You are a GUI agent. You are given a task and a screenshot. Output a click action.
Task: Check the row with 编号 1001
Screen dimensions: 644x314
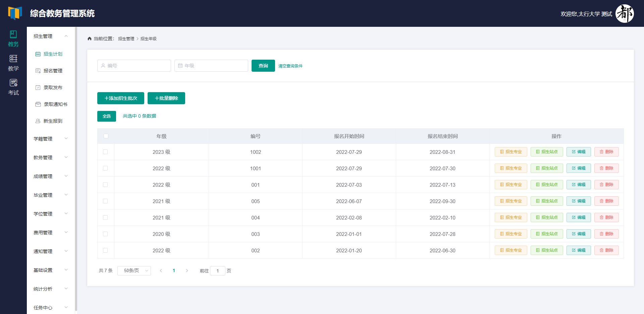pos(105,168)
